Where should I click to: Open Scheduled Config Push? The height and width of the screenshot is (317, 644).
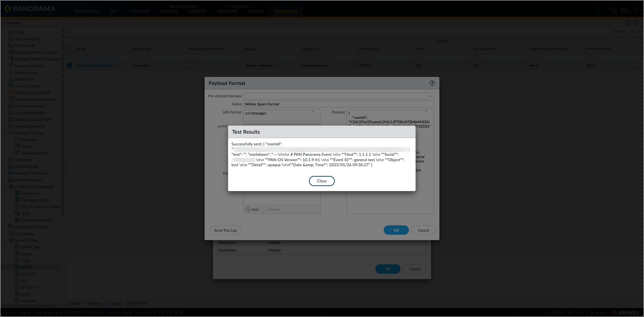(33, 120)
